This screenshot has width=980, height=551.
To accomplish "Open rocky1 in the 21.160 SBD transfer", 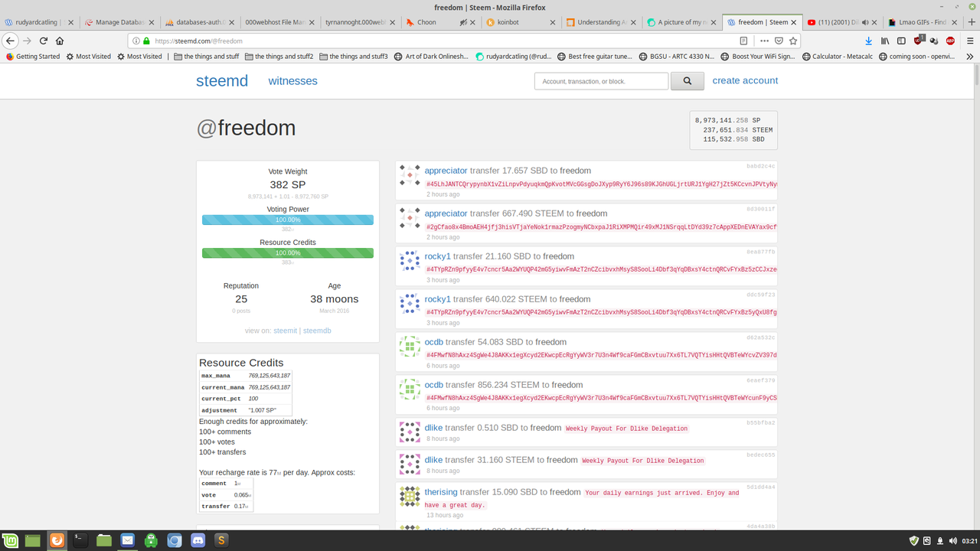I will [438, 256].
